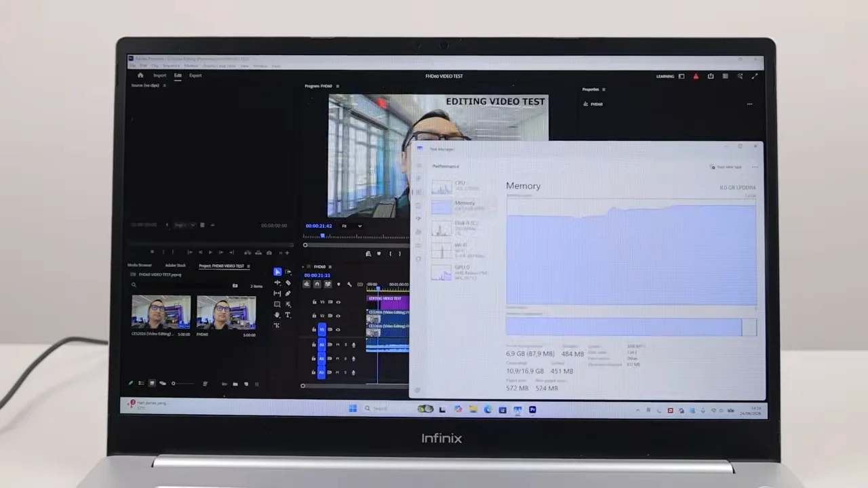Open the Project panel hamburger menu
The image size is (868, 488).
(249, 266)
